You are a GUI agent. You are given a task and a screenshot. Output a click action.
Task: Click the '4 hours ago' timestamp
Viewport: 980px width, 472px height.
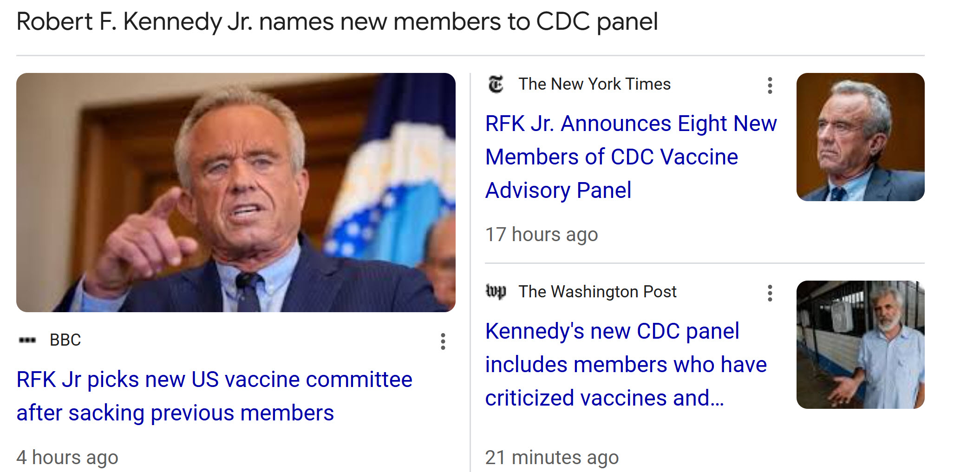[67, 458]
